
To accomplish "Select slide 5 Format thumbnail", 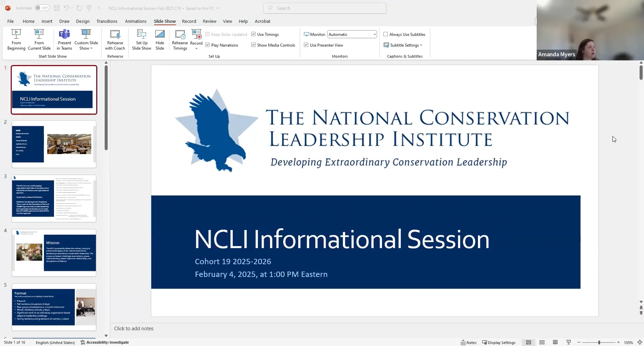I will tap(54, 307).
